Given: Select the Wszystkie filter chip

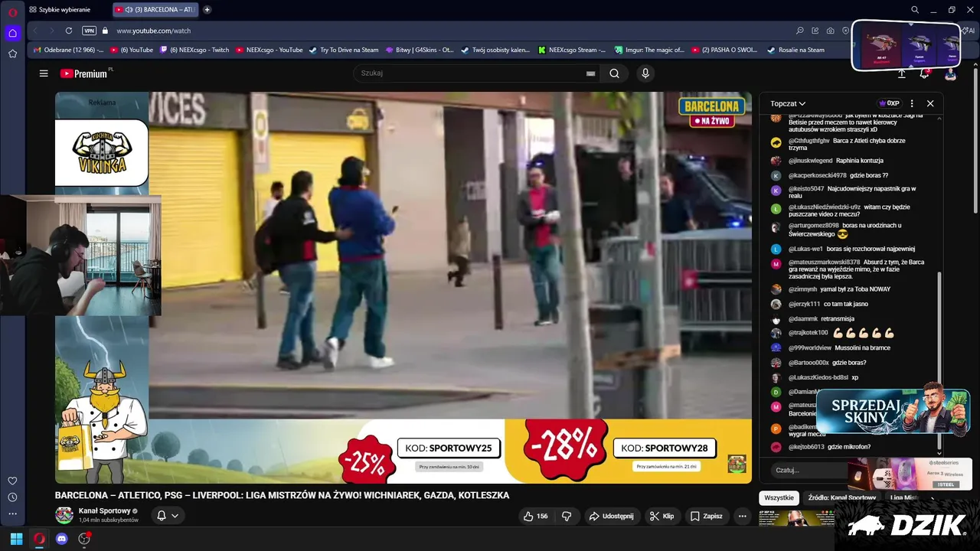Looking at the screenshot, I should 779,497.
